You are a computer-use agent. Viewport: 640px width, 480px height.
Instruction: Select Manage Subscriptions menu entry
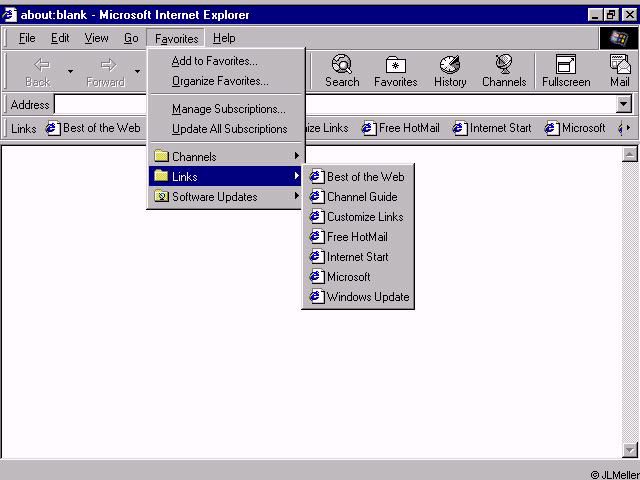coord(226,109)
